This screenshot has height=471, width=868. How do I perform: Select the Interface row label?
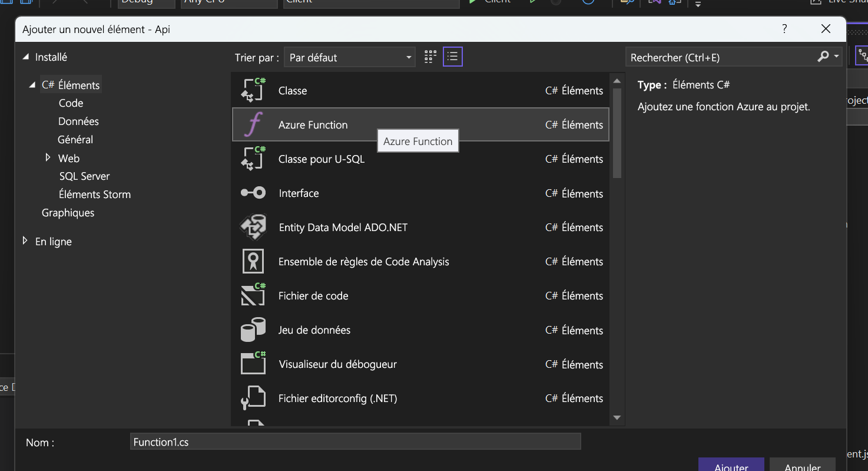(x=299, y=193)
